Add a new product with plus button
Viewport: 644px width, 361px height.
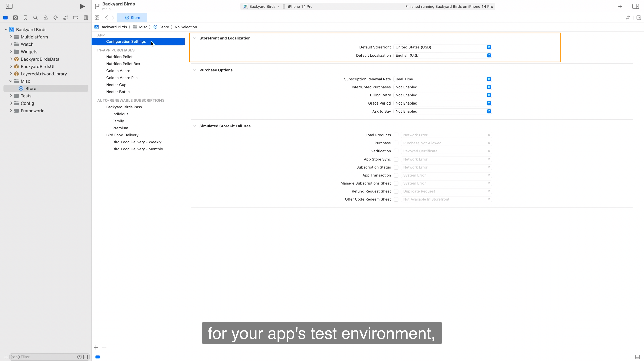point(96,347)
